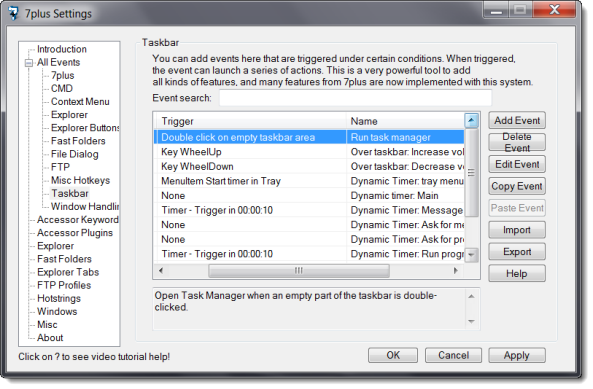Click description box scroll down arrow

[471, 322]
